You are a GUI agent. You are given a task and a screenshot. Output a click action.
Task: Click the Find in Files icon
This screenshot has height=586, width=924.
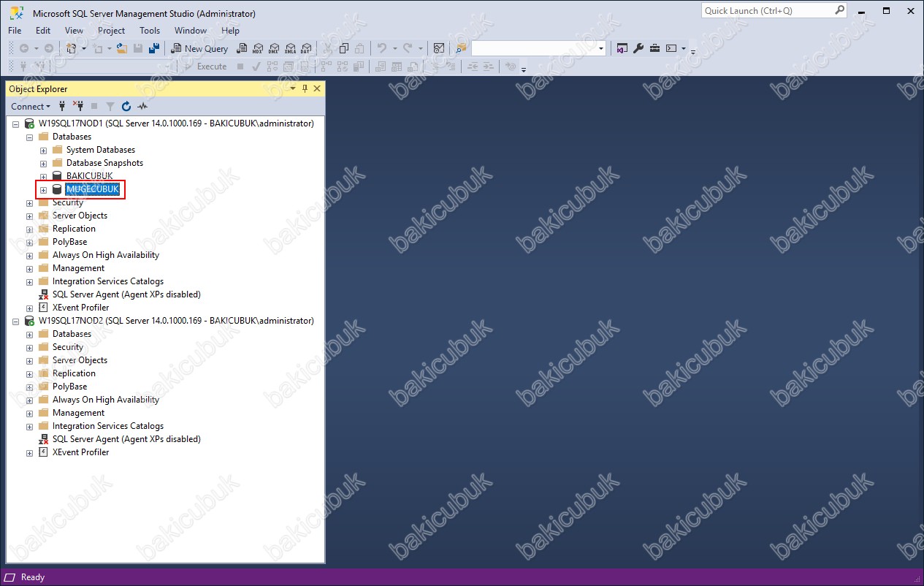pyautogui.click(x=460, y=48)
